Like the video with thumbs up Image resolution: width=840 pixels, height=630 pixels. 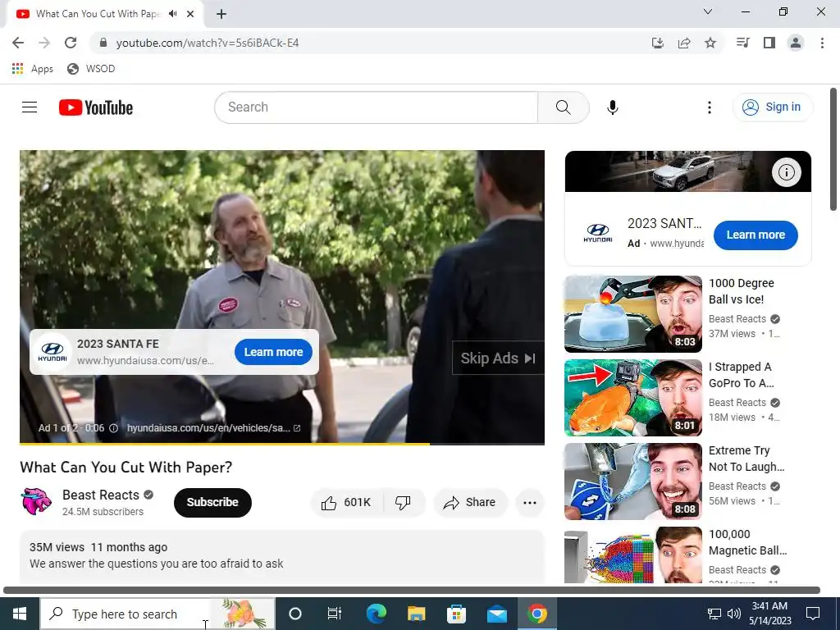(x=347, y=503)
